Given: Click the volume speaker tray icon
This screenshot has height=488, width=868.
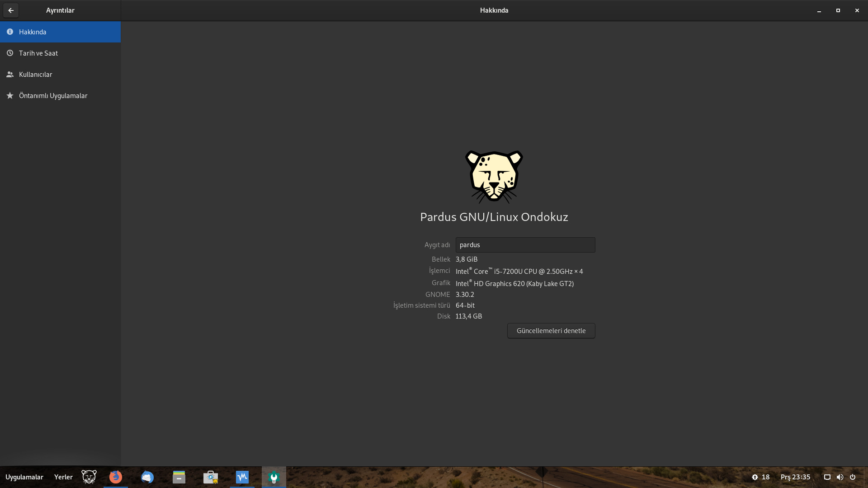Looking at the screenshot, I should pyautogui.click(x=840, y=477).
